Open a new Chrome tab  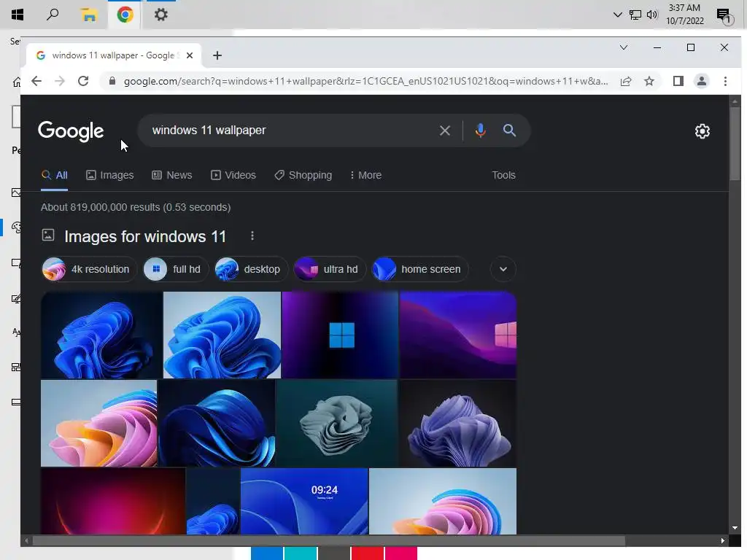(x=217, y=55)
